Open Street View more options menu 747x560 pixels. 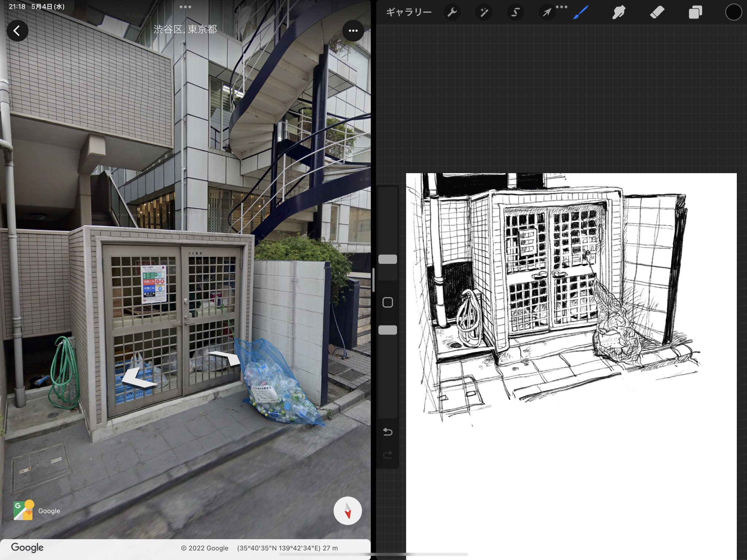click(x=353, y=31)
